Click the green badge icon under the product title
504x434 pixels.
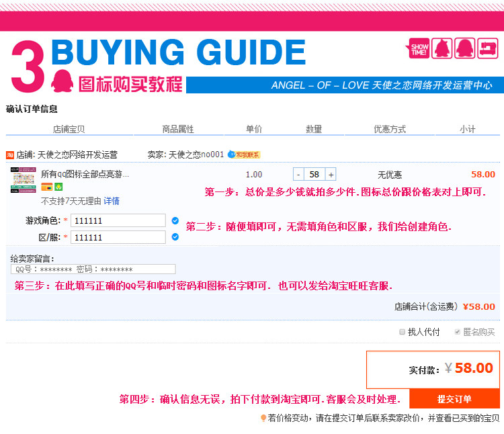(x=58, y=186)
